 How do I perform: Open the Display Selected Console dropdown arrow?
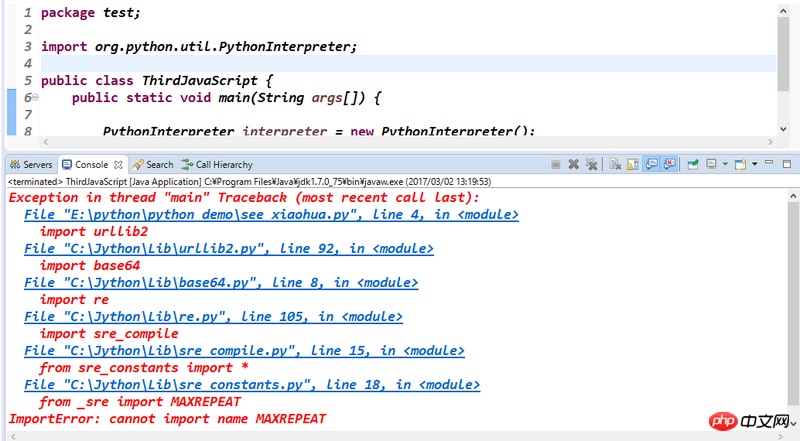point(725,164)
